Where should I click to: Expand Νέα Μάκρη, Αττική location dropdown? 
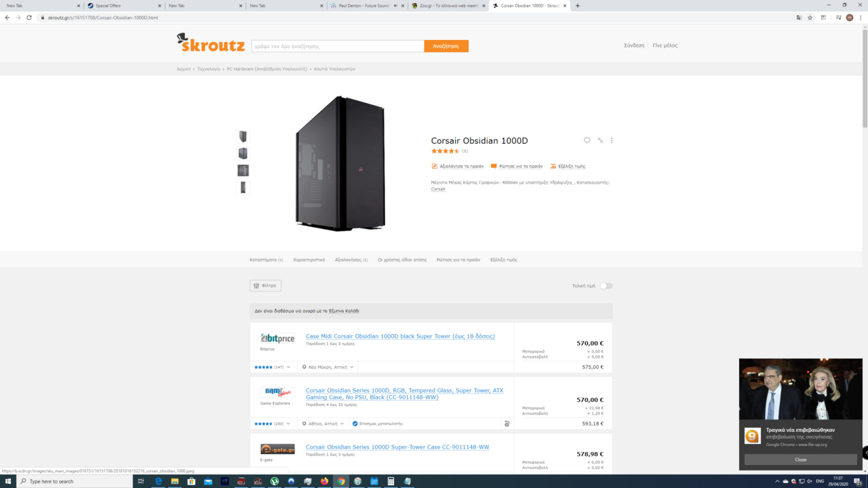point(328,367)
